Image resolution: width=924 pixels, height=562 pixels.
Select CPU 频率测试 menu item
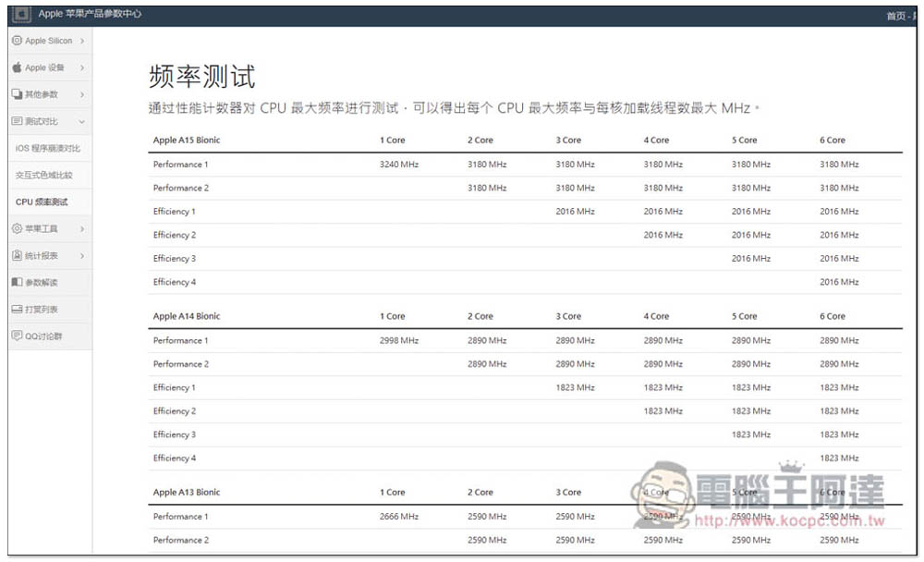click(42, 202)
